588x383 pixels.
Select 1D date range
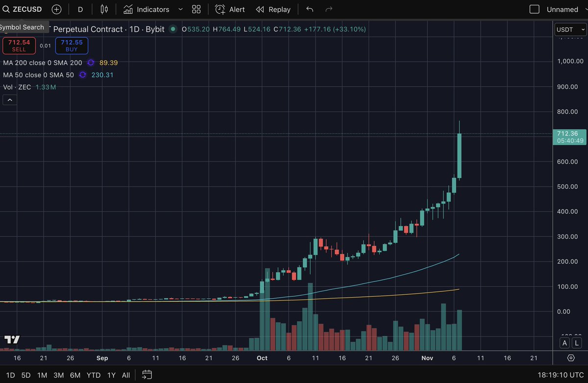pyautogui.click(x=10, y=375)
